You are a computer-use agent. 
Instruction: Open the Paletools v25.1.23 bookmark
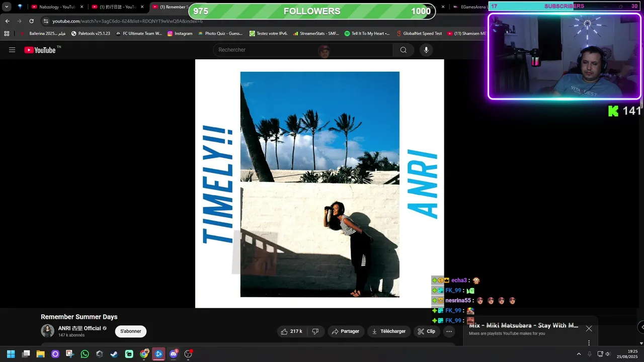tap(91, 34)
